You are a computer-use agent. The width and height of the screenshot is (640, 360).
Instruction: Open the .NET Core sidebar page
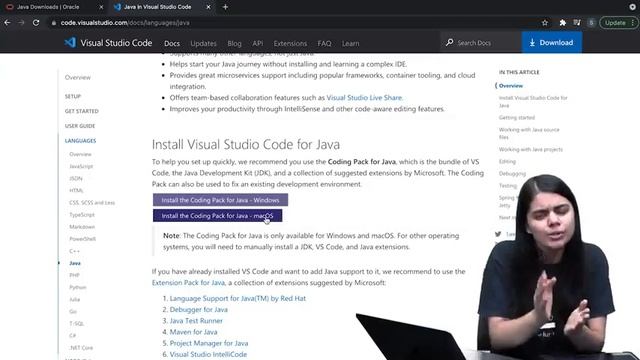[81, 348]
